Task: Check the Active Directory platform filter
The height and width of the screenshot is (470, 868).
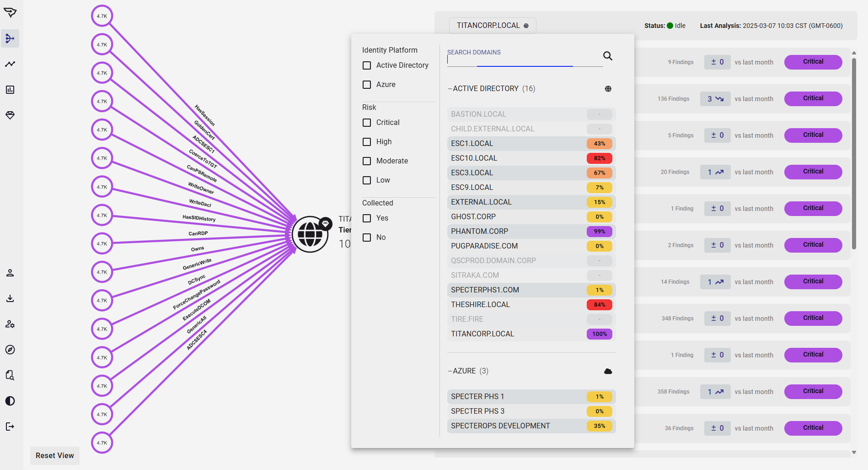Action: click(x=367, y=65)
